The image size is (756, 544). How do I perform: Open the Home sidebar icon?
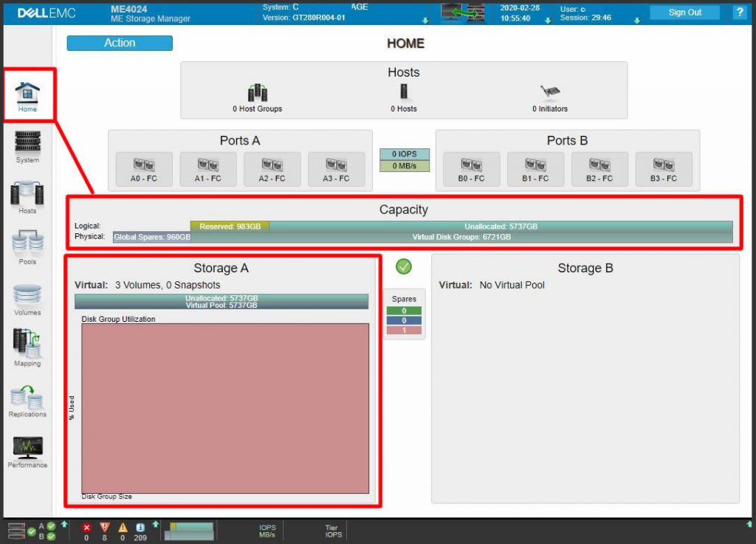pyautogui.click(x=27, y=96)
